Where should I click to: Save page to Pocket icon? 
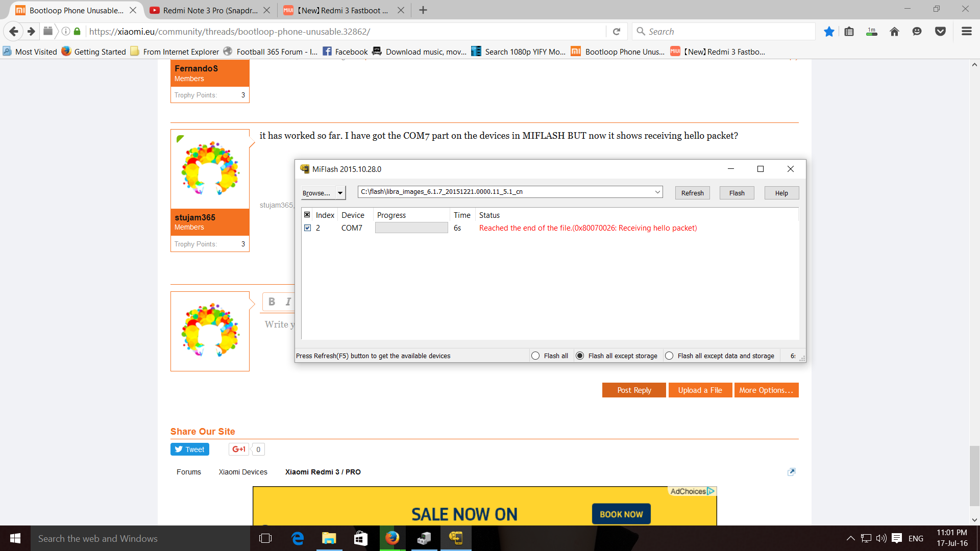[x=940, y=32]
